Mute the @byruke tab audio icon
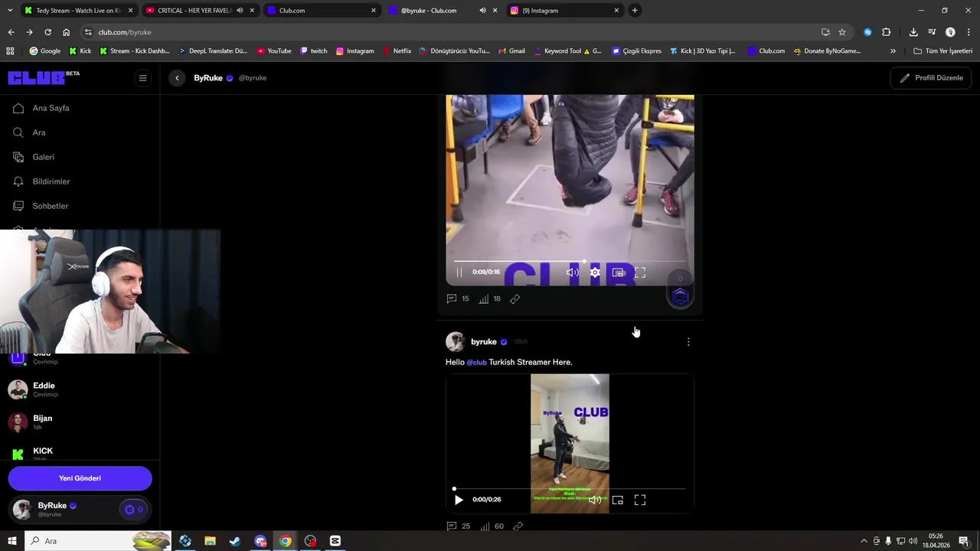 [482, 11]
